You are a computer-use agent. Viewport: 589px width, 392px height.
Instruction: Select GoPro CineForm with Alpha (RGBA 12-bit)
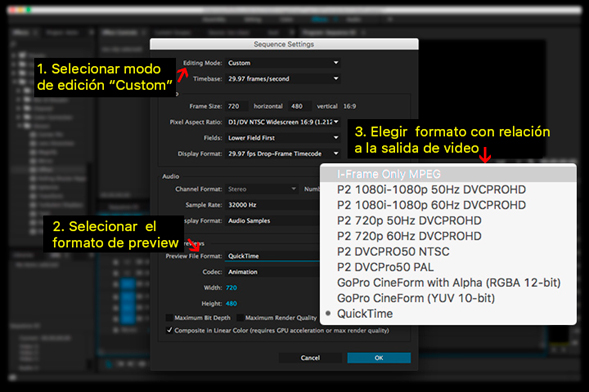point(448,282)
